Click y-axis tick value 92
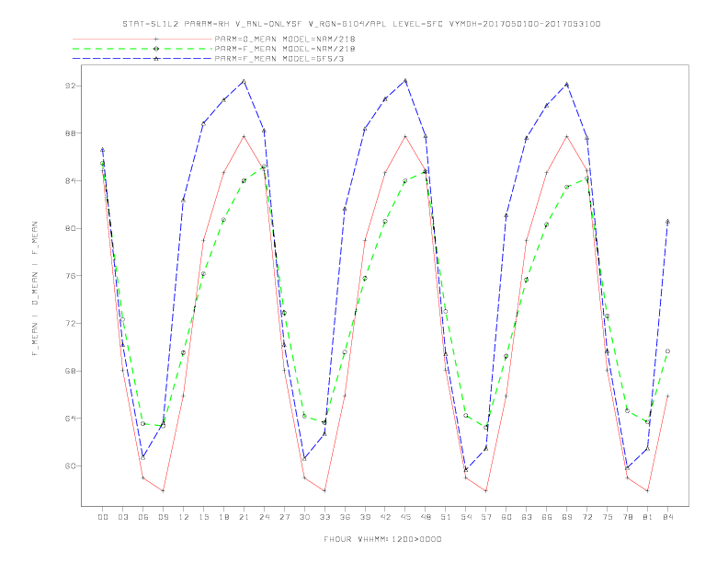The height and width of the screenshot is (563, 728). (x=72, y=86)
